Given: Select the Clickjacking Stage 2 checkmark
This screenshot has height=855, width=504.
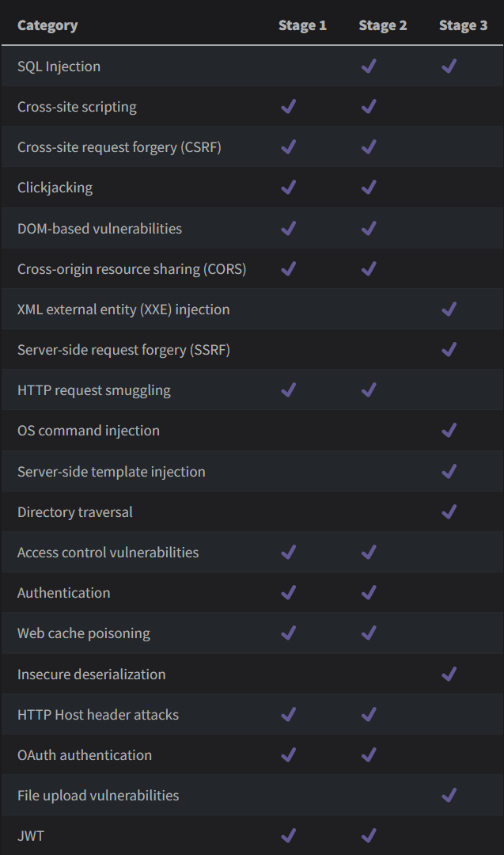Looking at the screenshot, I should [x=369, y=188].
